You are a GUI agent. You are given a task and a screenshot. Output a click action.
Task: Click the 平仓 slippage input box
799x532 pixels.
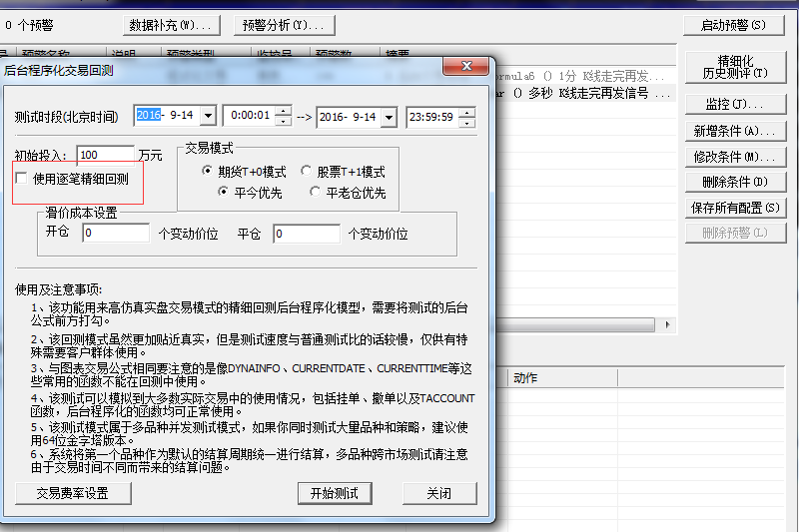tap(306, 234)
